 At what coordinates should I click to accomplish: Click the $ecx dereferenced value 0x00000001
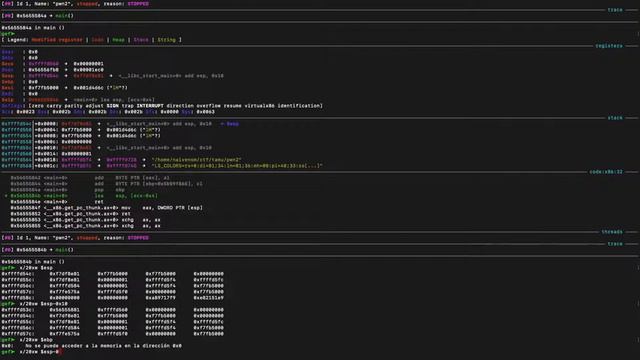pyautogui.click(x=89, y=64)
